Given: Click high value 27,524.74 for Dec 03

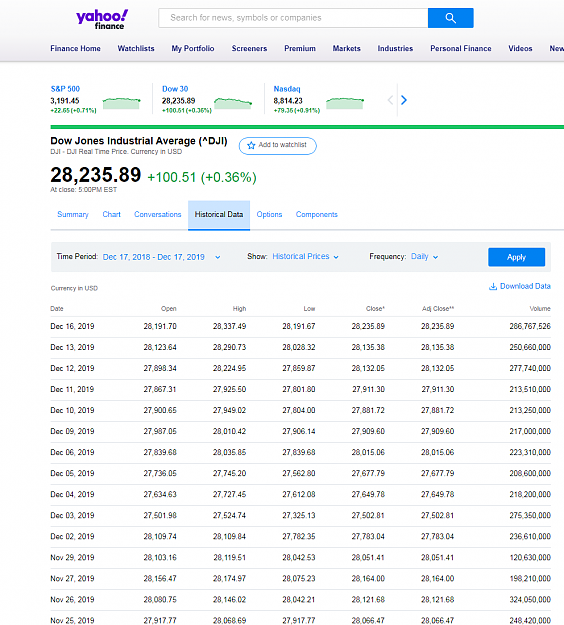Looking at the screenshot, I should [230, 515].
